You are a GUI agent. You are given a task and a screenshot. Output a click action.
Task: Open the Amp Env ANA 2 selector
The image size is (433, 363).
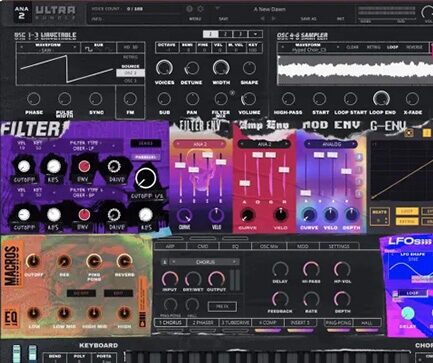coord(264,144)
